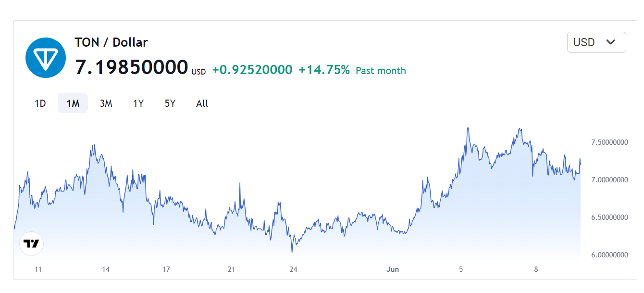Click the 7.19850000 price value

131,67
